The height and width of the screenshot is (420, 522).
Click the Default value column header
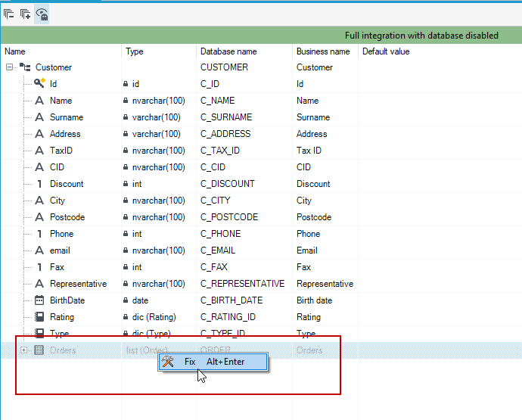click(440, 51)
